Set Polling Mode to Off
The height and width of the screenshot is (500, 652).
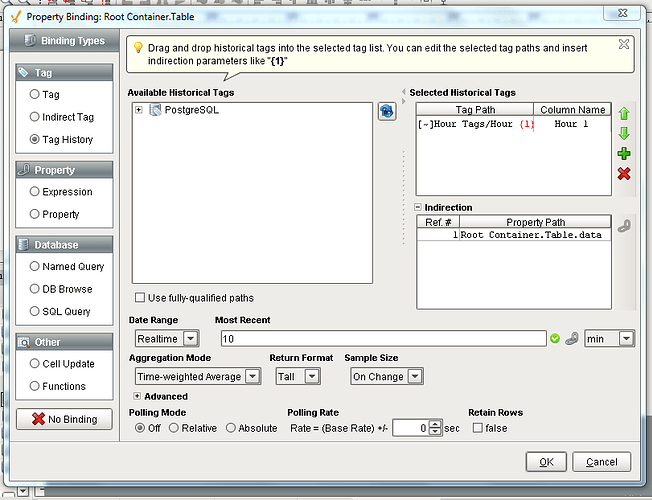tap(140, 428)
